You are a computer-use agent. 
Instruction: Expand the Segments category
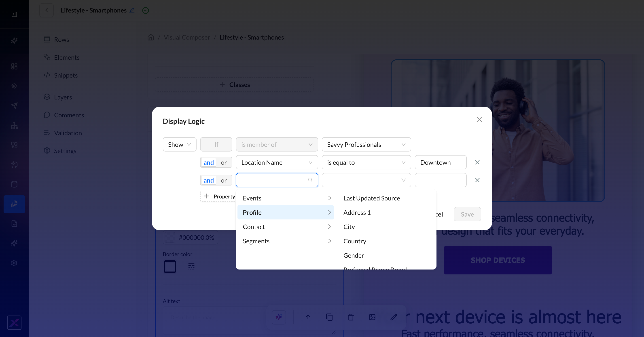point(286,241)
